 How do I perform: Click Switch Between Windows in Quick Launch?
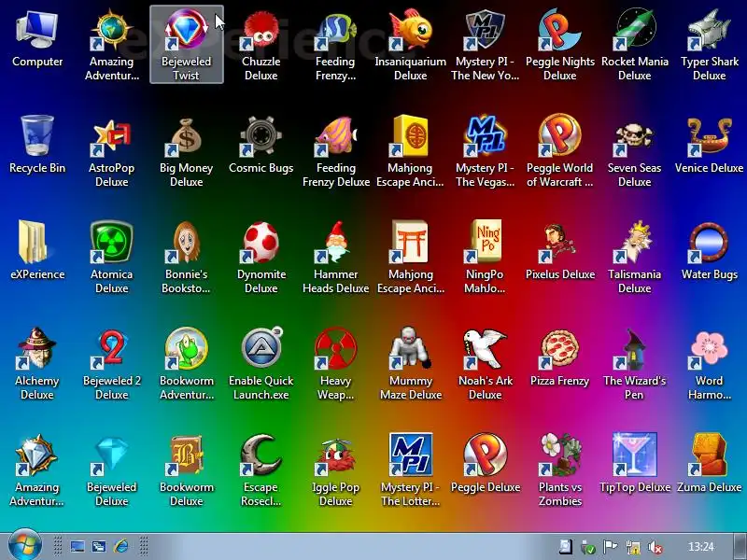(x=99, y=546)
